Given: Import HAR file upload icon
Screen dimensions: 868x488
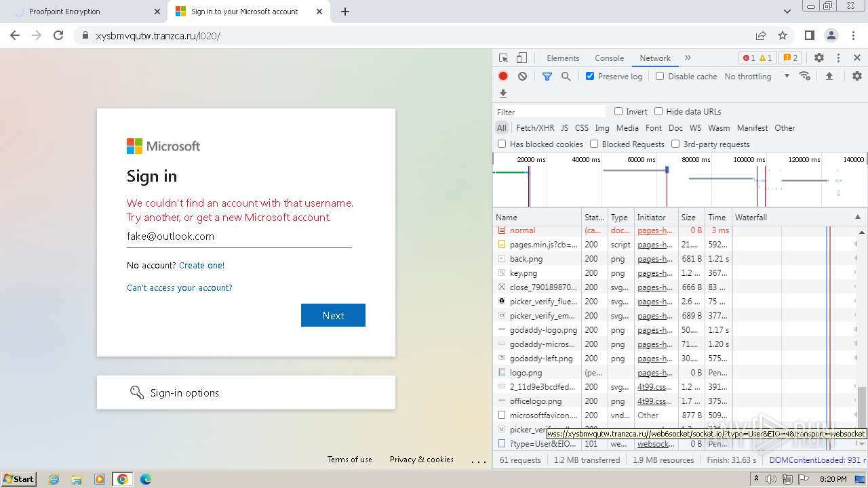Looking at the screenshot, I should [x=829, y=77].
